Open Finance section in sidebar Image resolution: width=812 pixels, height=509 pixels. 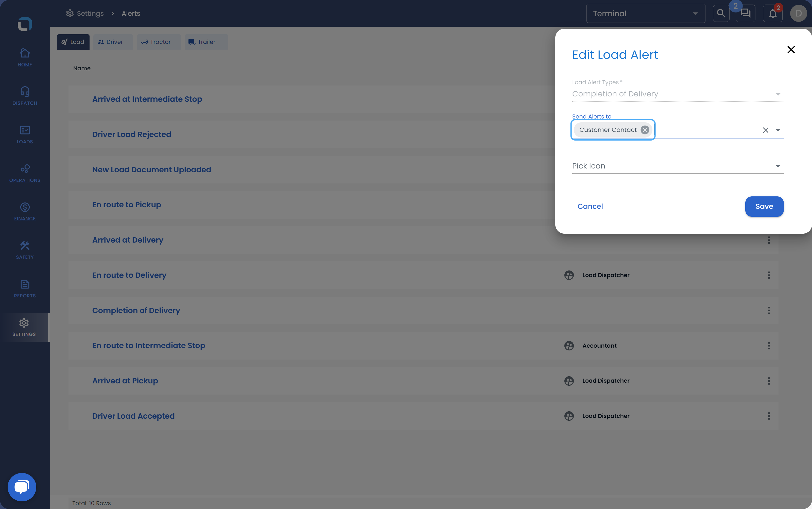(25, 212)
